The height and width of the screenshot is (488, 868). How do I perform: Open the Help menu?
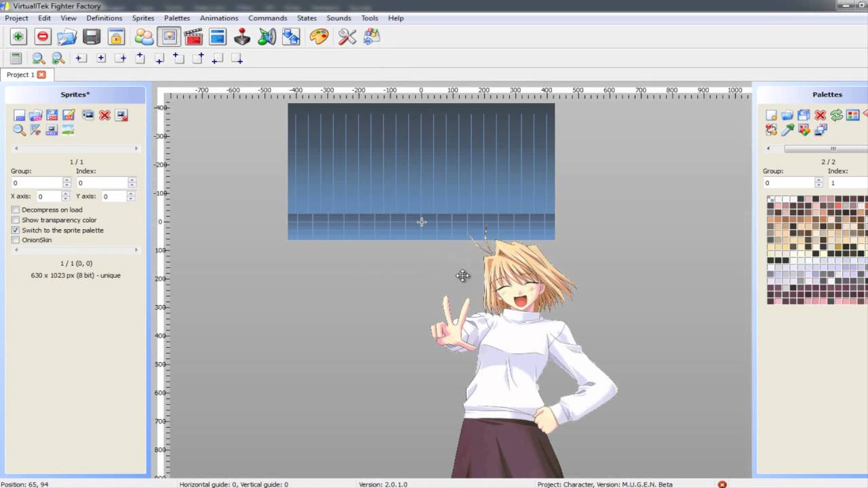[x=396, y=18]
